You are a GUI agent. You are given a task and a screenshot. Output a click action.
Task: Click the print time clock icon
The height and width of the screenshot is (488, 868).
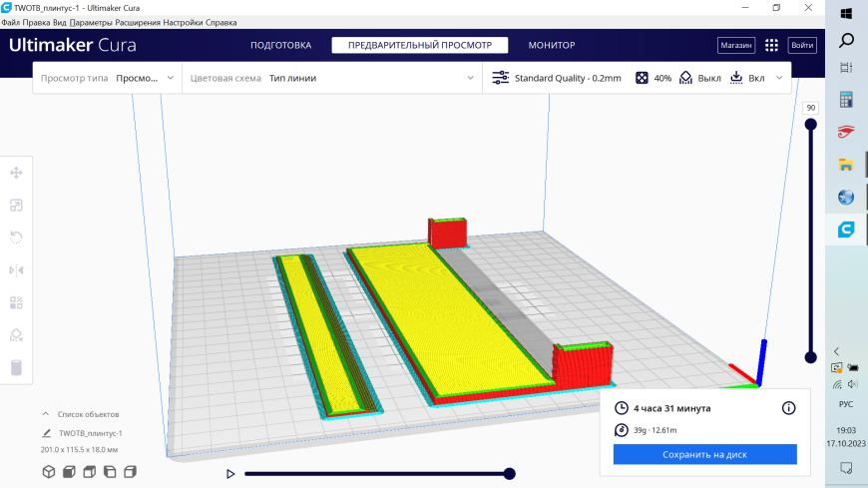pyautogui.click(x=622, y=408)
